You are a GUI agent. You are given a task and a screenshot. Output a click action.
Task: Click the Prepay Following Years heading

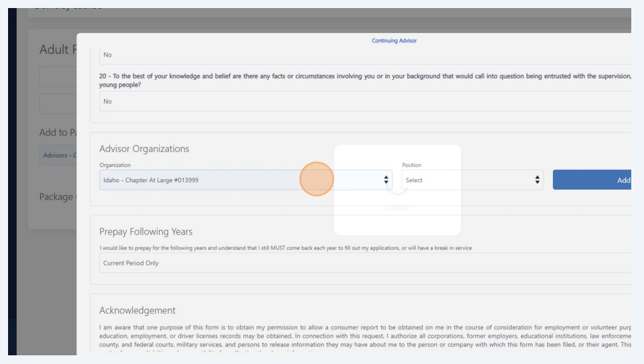146,231
